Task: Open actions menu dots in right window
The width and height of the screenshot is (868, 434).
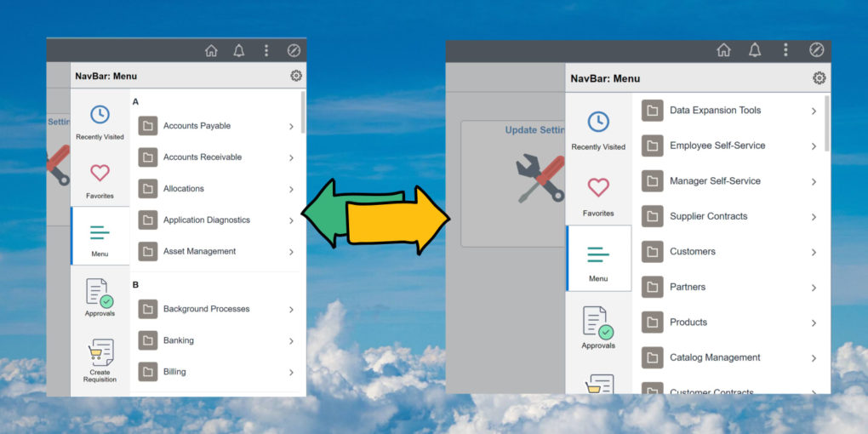Action: 785,50
